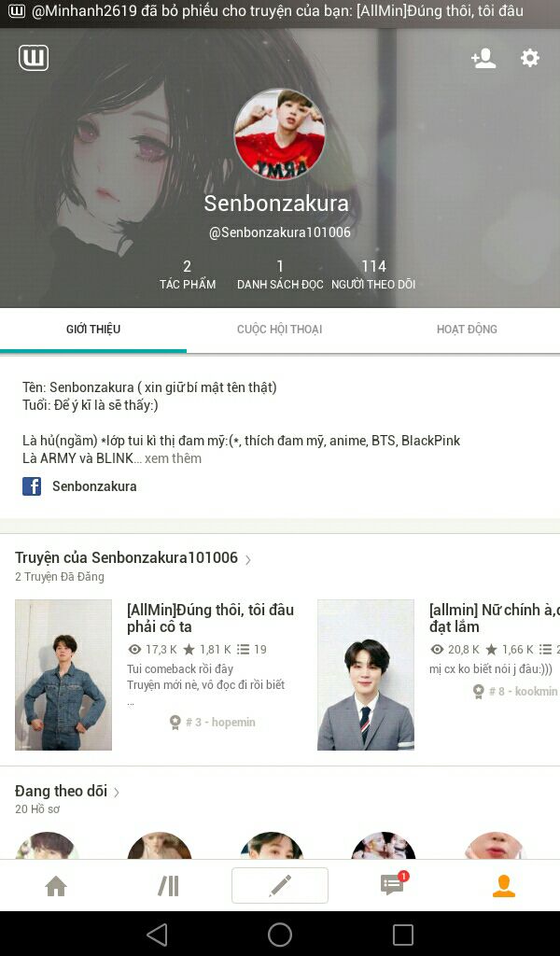Image resolution: width=560 pixels, height=956 pixels.
Task: Open the library icon in bottom bar
Action: click(168, 886)
